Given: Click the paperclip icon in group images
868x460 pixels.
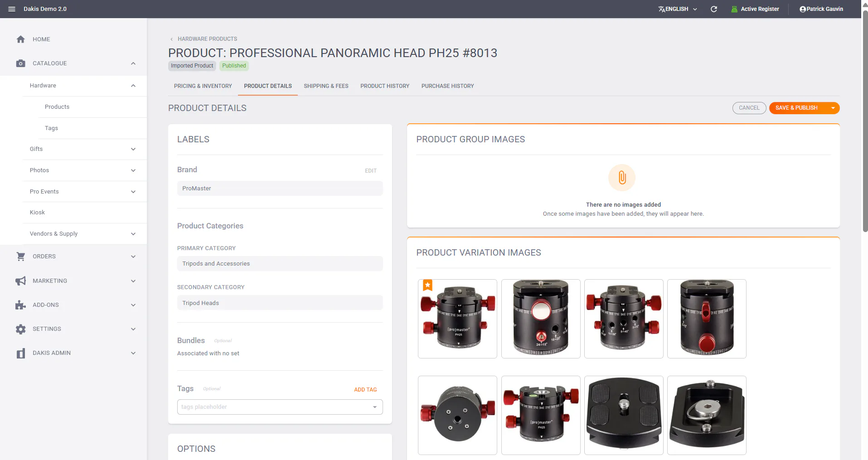Looking at the screenshot, I should (x=622, y=178).
